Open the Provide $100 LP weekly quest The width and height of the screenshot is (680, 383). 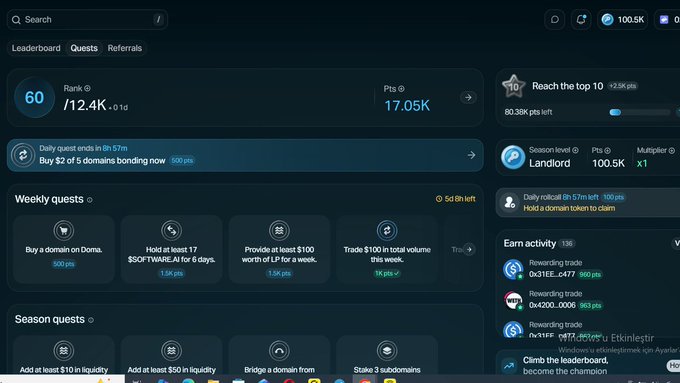coord(279,249)
